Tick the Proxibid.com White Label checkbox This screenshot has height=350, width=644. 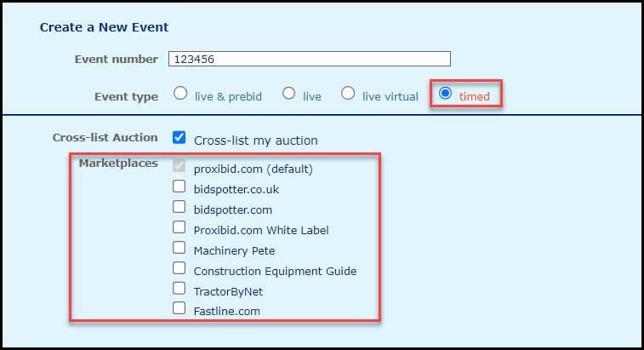click(179, 227)
